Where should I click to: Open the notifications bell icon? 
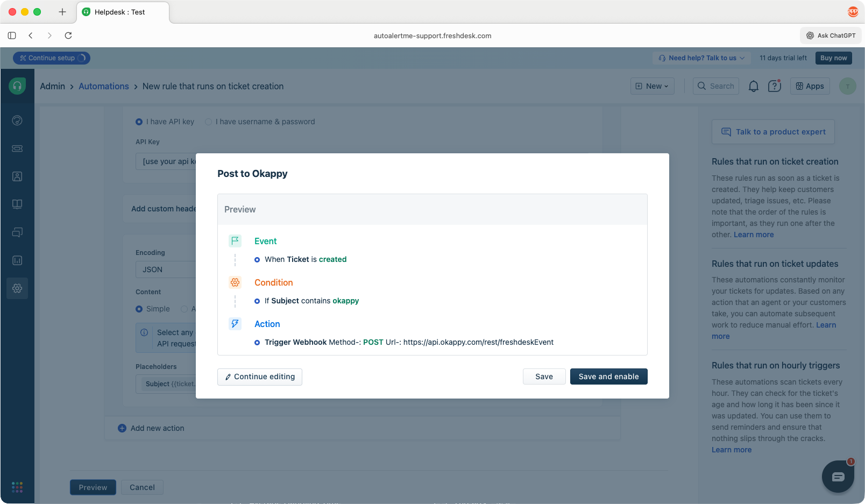pyautogui.click(x=754, y=86)
